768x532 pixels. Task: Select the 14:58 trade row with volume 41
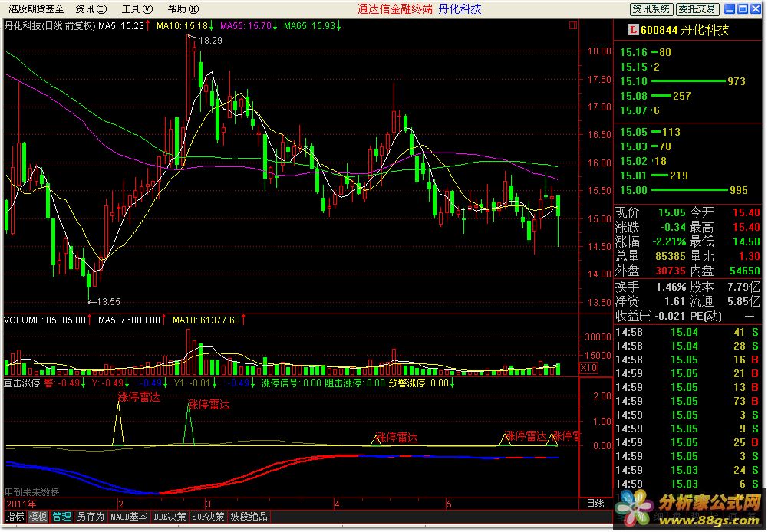click(687, 332)
